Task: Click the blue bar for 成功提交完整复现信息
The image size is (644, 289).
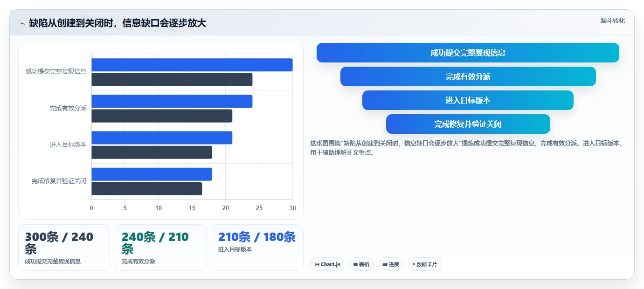Action: 192,65
